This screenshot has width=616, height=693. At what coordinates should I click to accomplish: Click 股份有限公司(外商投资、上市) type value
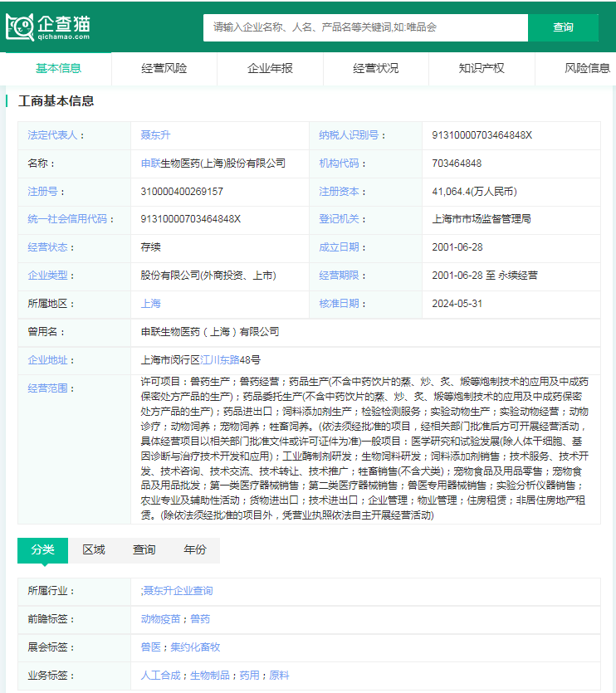click(208, 276)
